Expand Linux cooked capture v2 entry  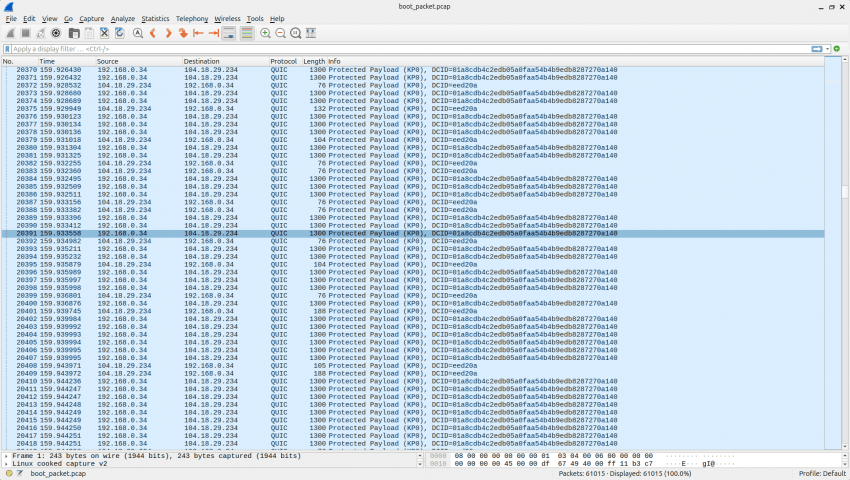6,464
